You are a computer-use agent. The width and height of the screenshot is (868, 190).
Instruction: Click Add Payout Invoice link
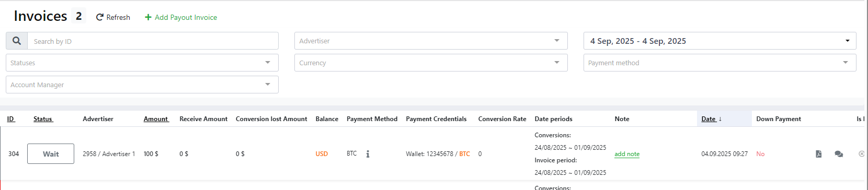click(x=181, y=17)
